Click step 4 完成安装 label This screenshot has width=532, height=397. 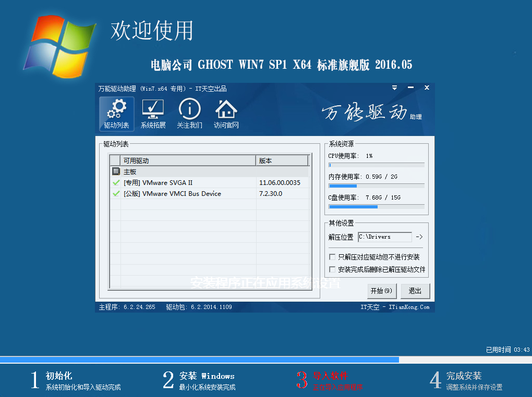464,376
